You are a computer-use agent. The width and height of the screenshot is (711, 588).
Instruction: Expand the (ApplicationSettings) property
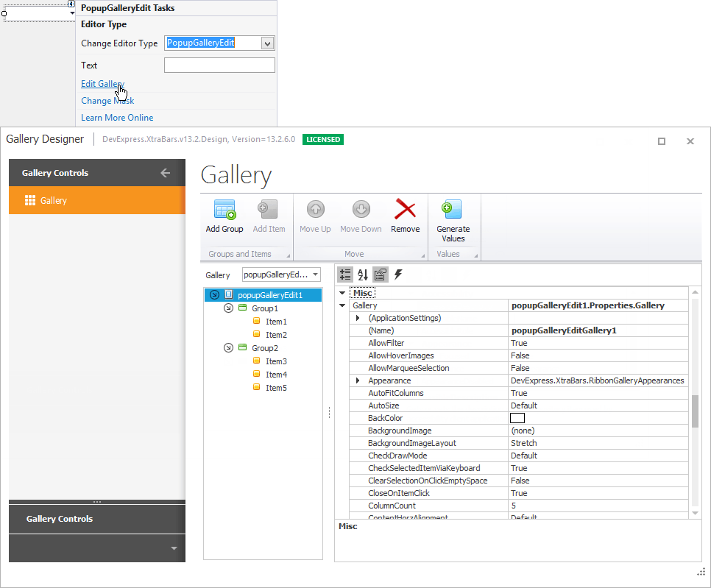(x=358, y=318)
